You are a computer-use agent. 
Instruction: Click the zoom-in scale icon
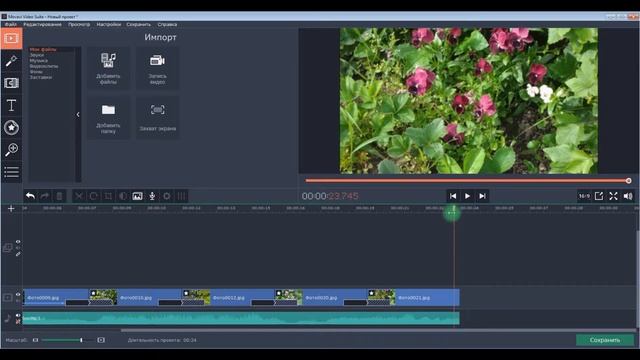coord(101,340)
